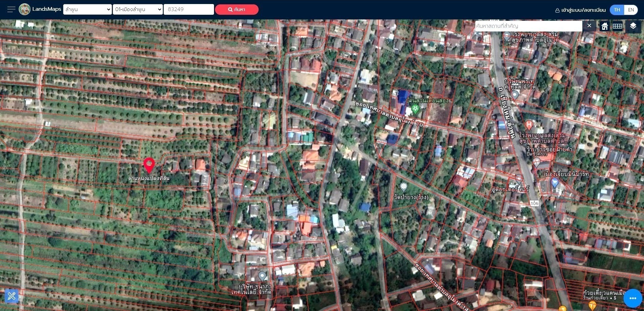Click the green บ้านสวนเดือนสอง place marker
Image resolution: width=644 pixels, height=311 pixels.
(415, 109)
